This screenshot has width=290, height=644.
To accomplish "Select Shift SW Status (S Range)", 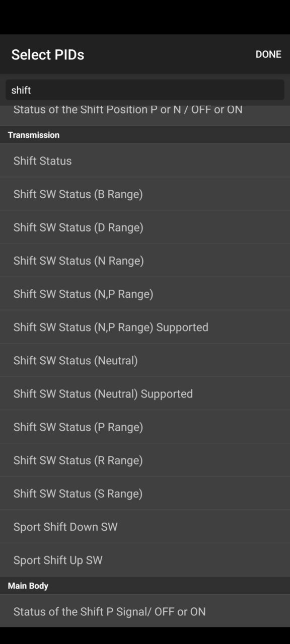I will pos(145,493).
